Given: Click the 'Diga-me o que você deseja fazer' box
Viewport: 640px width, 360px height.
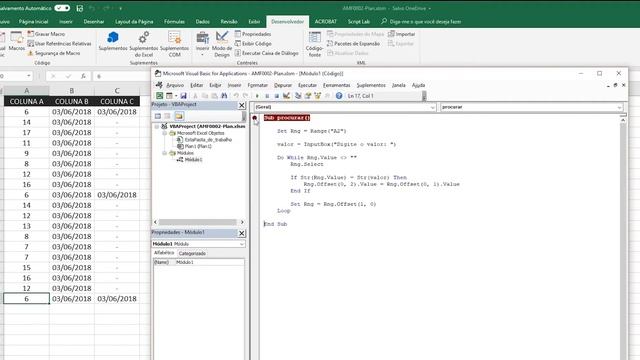Looking at the screenshot, I should click(421, 22).
